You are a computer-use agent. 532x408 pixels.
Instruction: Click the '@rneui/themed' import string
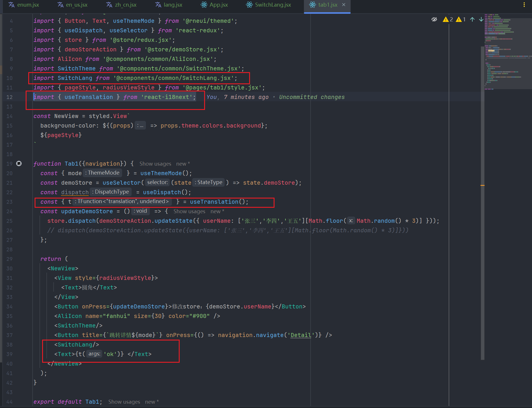coord(208,21)
